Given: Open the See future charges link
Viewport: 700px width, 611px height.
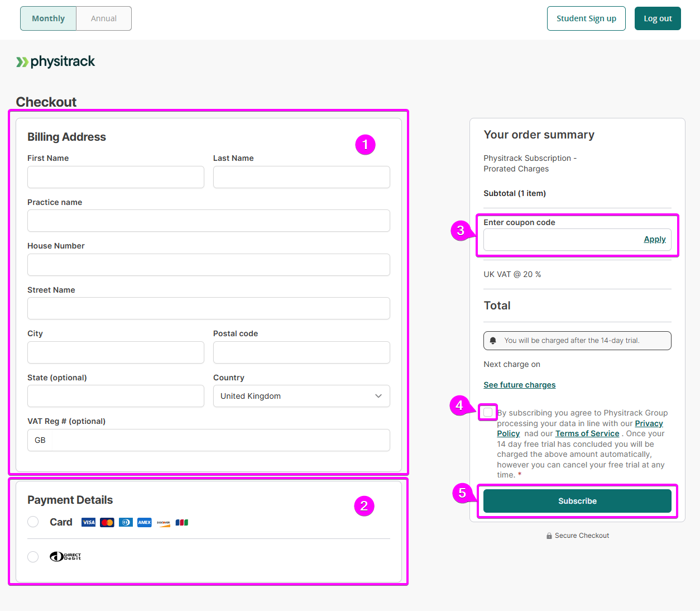Looking at the screenshot, I should pyautogui.click(x=520, y=385).
